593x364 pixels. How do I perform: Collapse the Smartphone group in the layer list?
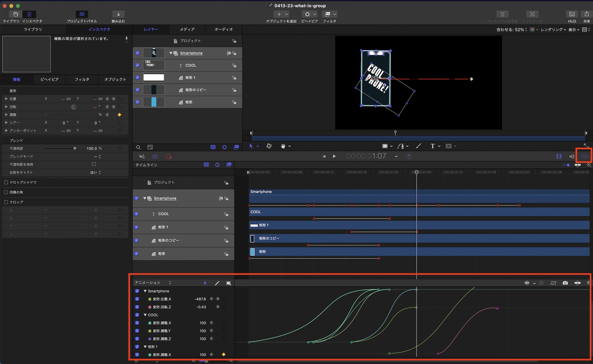pos(171,53)
